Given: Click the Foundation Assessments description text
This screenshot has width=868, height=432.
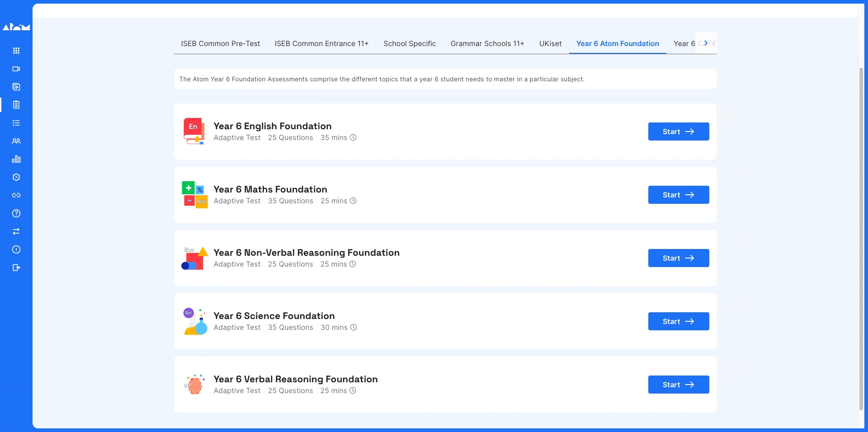Looking at the screenshot, I should pos(382,79).
